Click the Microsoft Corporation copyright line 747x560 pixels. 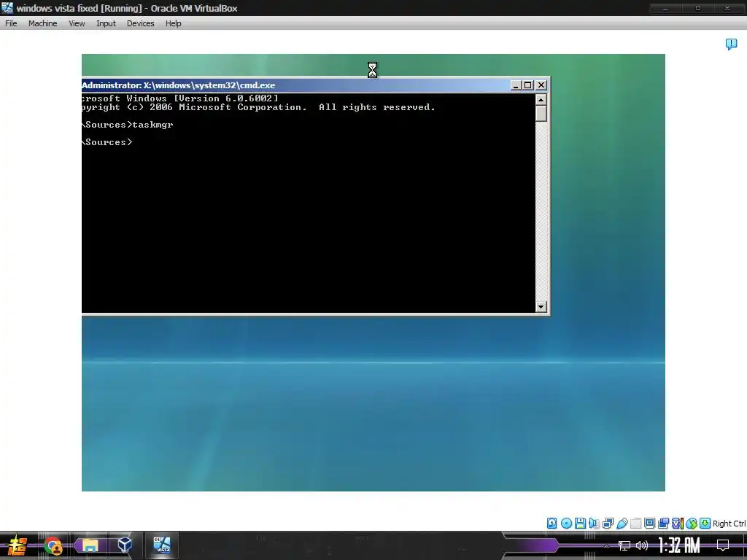pos(258,107)
